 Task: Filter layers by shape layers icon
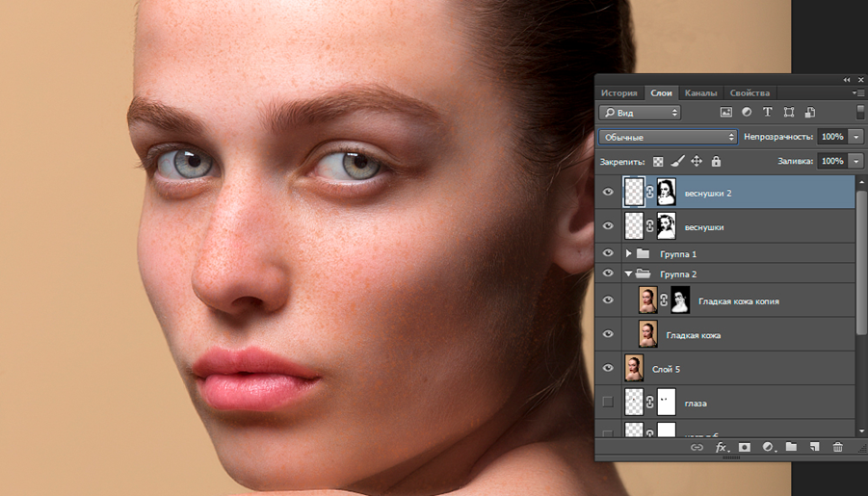(789, 112)
